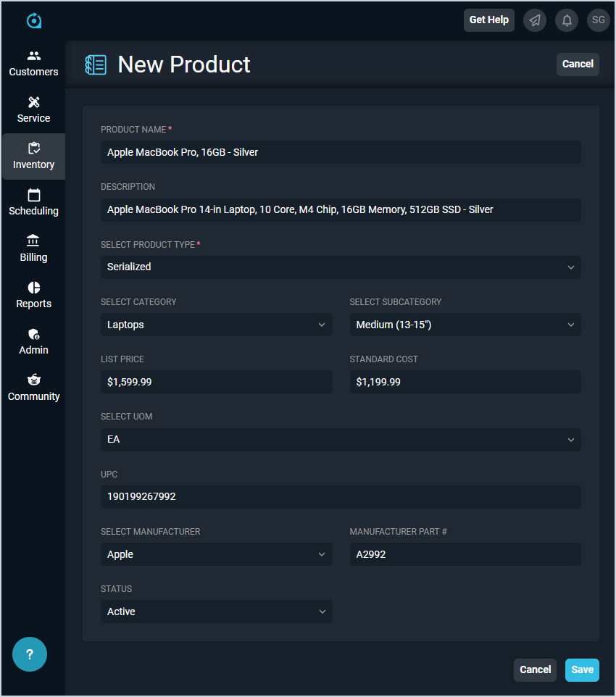Click the Get Help button
This screenshot has width=616, height=697.
coord(488,20)
